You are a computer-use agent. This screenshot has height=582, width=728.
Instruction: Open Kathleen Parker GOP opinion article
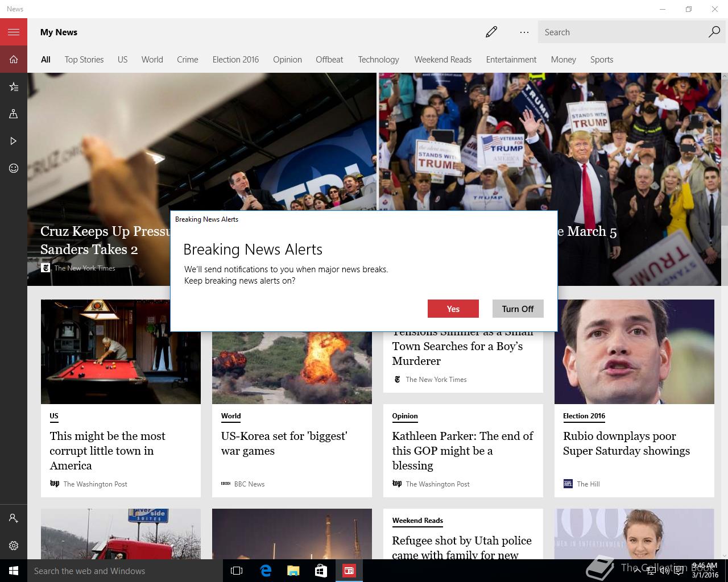pyautogui.click(x=462, y=451)
